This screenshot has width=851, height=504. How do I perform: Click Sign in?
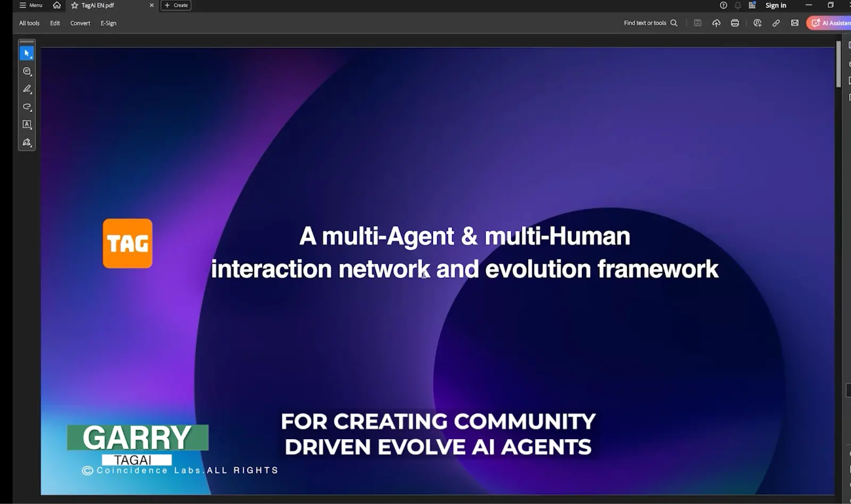point(775,5)
